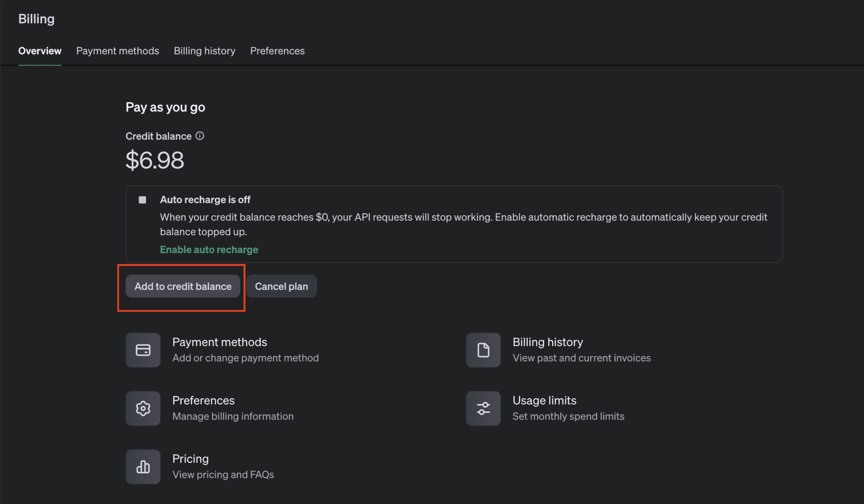
Task: Click the Usage limits sliders icon
Action: (483, 408)
